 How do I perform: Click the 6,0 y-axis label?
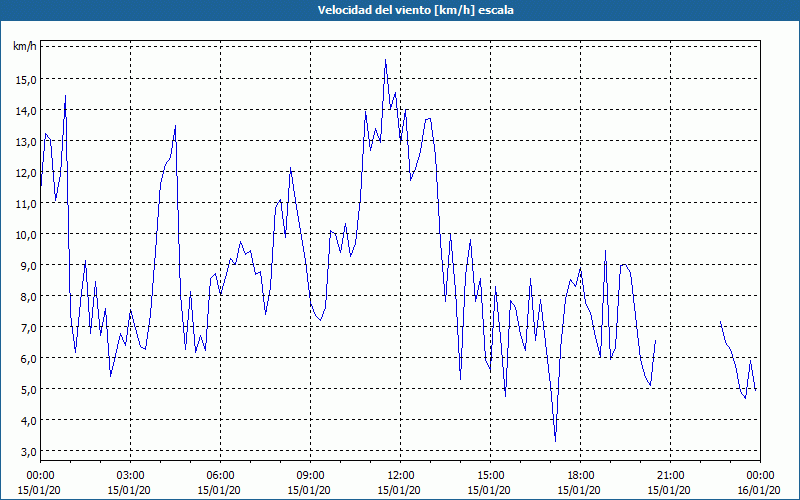tap(29, 359)
